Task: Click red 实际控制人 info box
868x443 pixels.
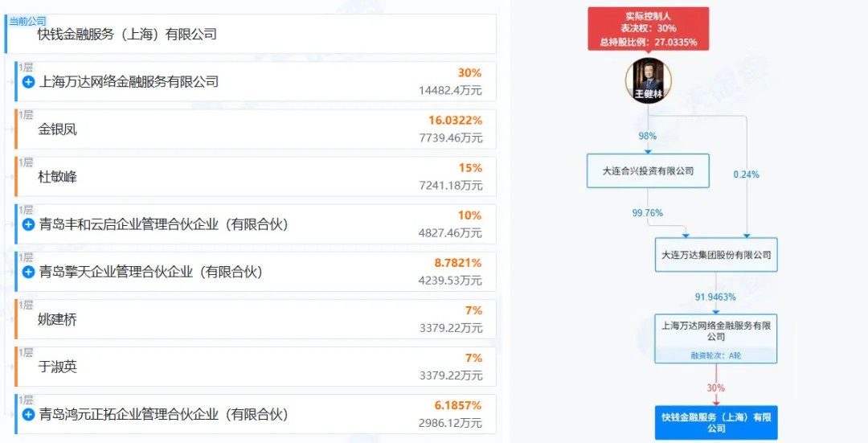Action: (649, 29)
